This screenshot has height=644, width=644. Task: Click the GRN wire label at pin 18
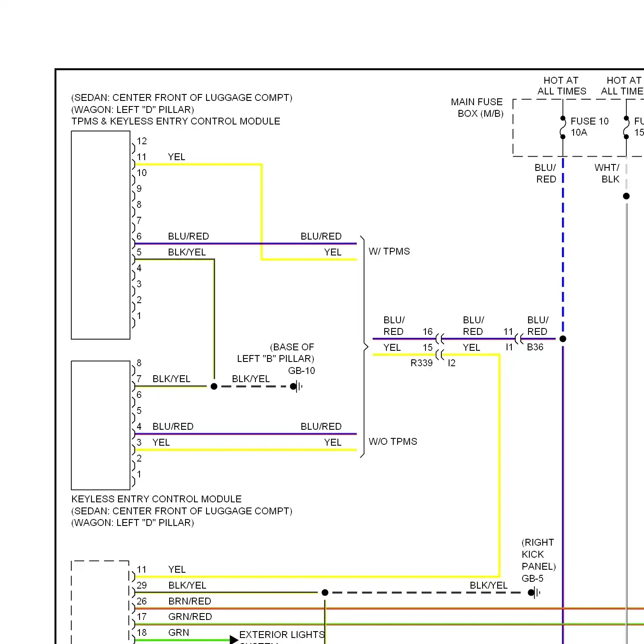click(x=179, y=633)
